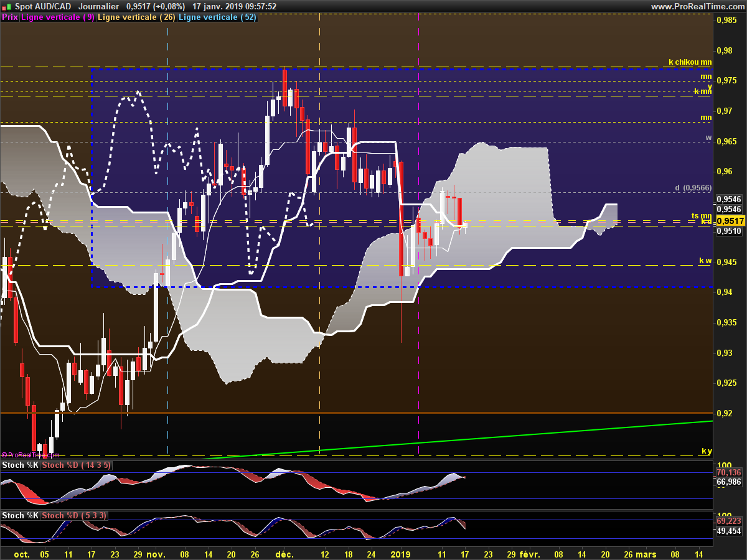Click the yellow 0,9517 current price tag
The image size is (747, 560).
[x=730, y=221]
